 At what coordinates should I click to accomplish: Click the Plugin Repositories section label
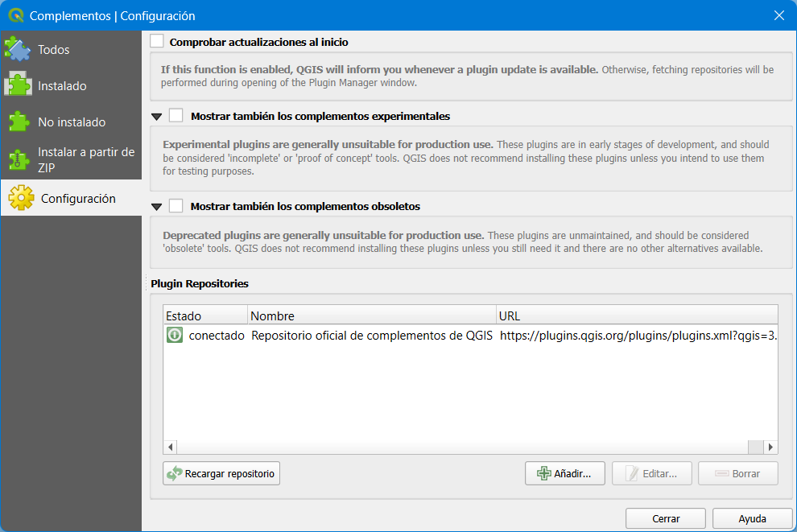tap(200, 283)
